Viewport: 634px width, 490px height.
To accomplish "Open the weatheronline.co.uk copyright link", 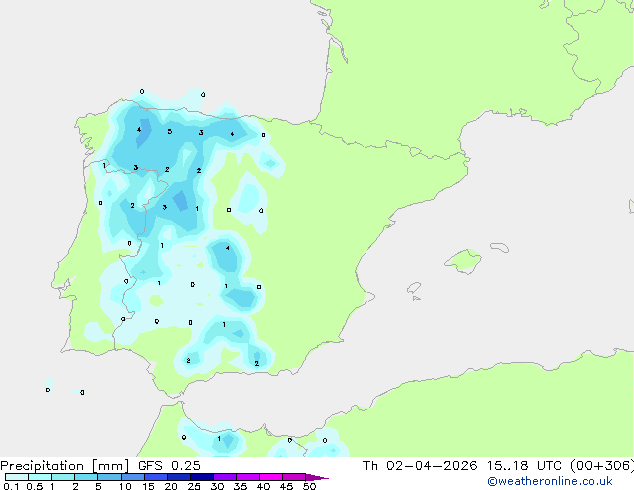I will tap(550, 481).
